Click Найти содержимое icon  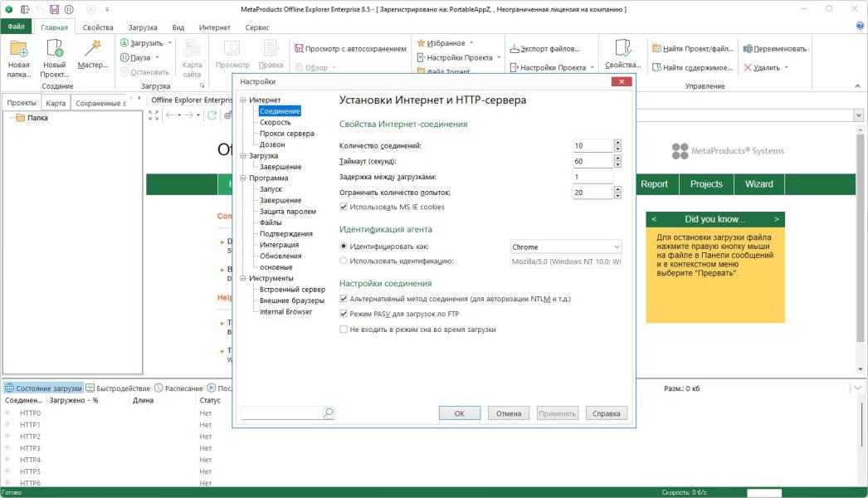point(656,67)
